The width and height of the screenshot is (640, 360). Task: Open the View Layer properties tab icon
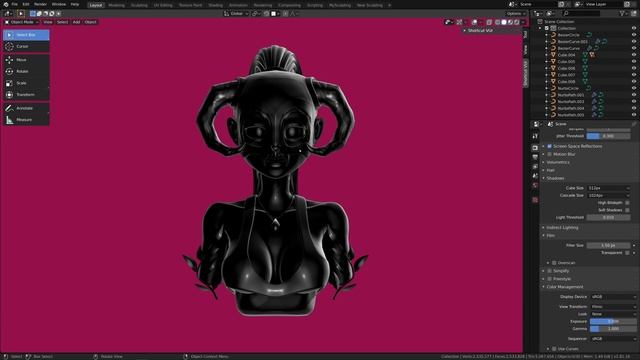tap(535, 167)
